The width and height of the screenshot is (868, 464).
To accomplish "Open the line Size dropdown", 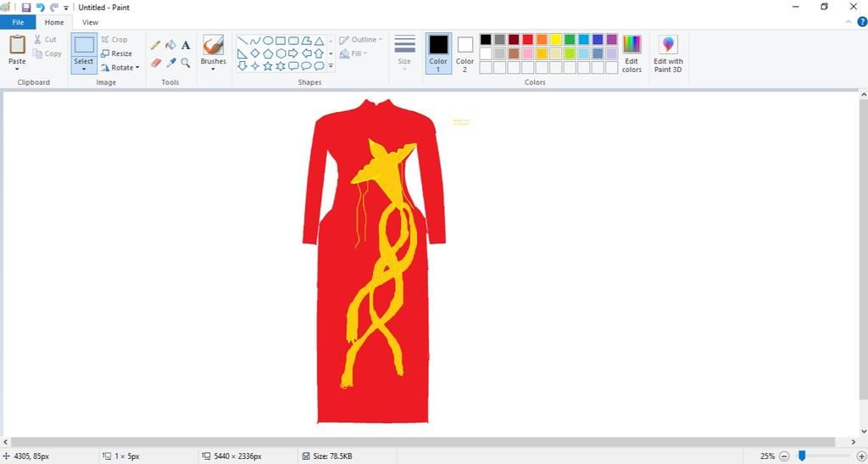I will click(404, 53).
